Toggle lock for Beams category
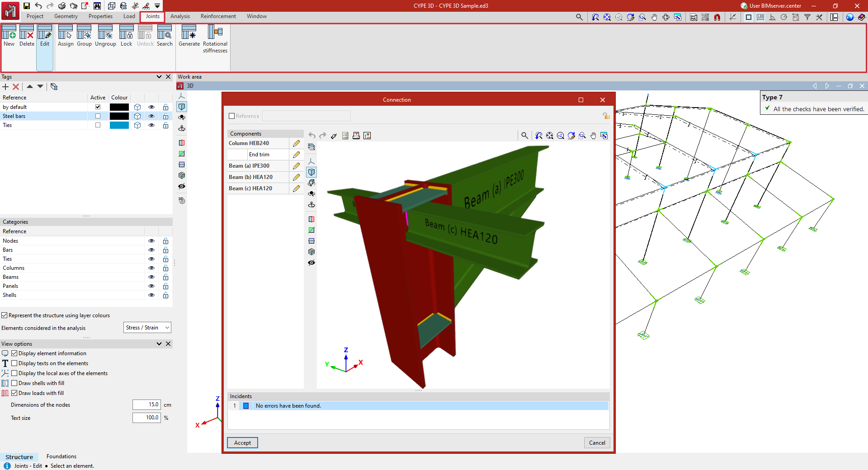Image resolution: width=868 pixels, height=470 pixels. point(165,277)
